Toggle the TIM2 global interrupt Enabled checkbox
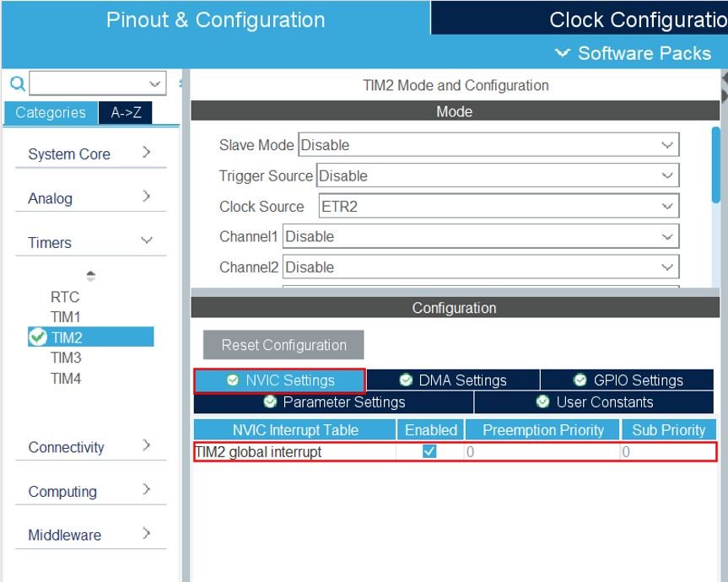728x582 pixels. (429, 451)
